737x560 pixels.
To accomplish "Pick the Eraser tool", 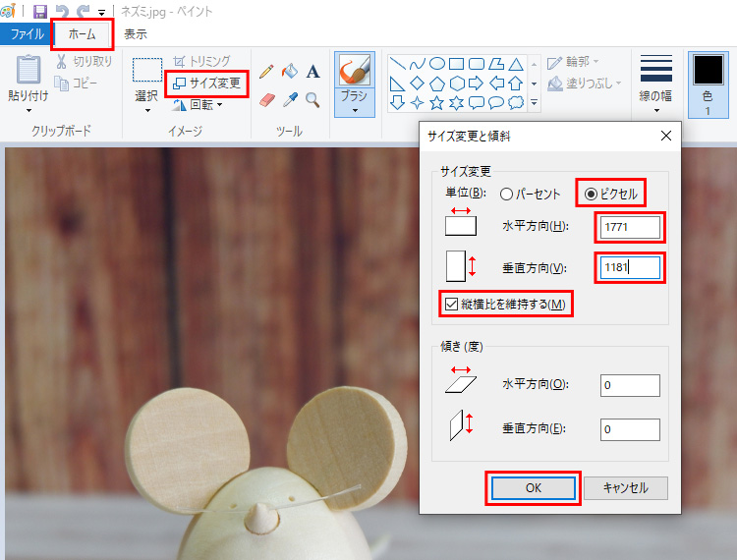I will point(266,99).
